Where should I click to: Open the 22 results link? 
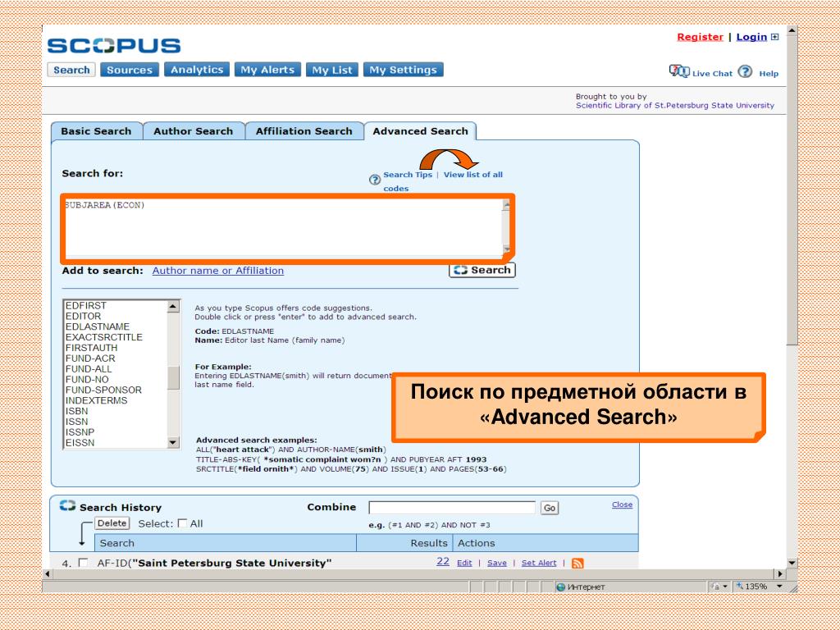pos(443,561)
